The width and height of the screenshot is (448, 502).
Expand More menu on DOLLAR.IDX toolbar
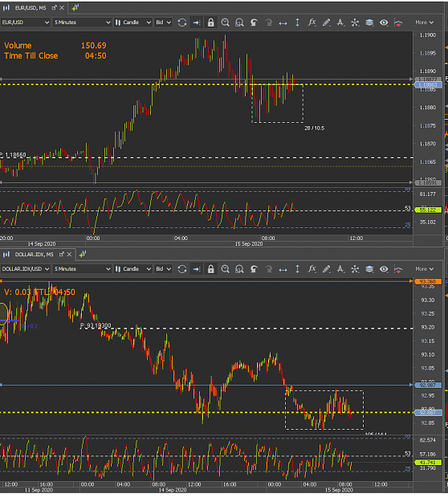(x=425, y=269)
